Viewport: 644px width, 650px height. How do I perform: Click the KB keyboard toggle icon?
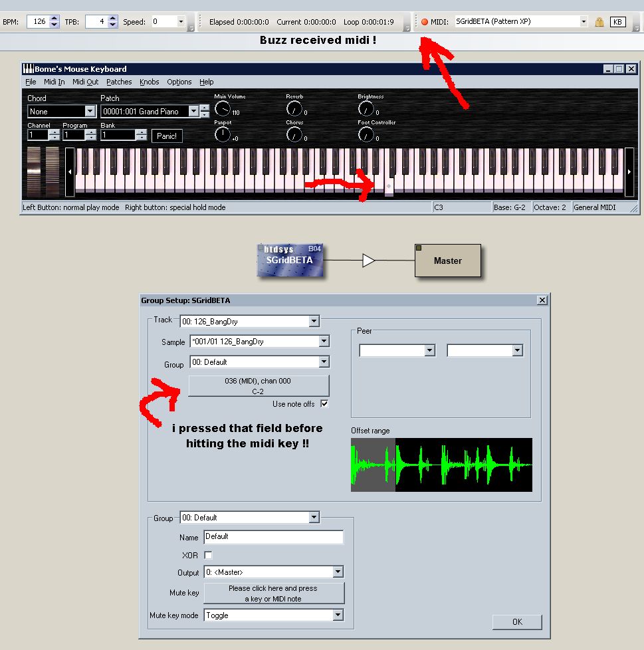click(618, 22)
